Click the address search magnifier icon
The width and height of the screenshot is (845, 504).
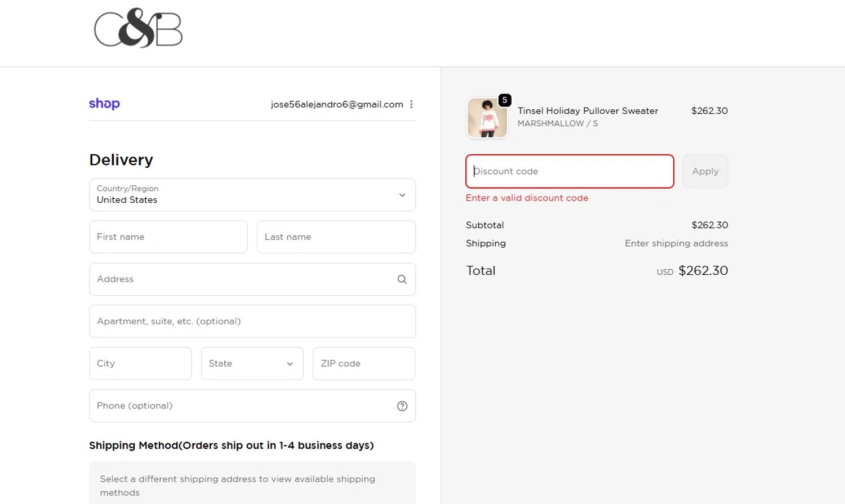402,279
